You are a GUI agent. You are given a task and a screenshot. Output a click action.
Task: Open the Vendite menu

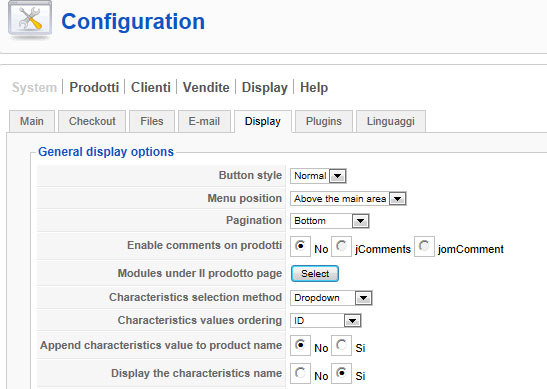[206, 87]
